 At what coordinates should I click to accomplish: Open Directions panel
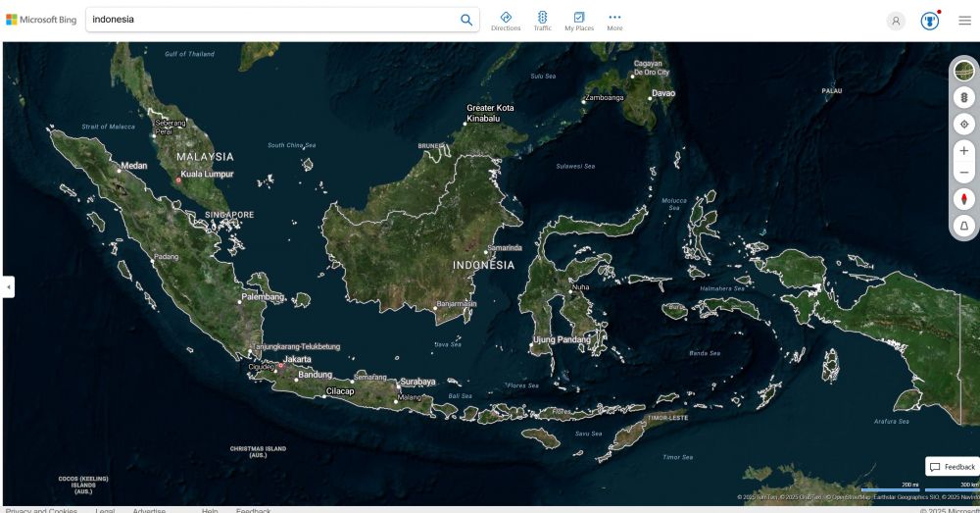(506, 21)
